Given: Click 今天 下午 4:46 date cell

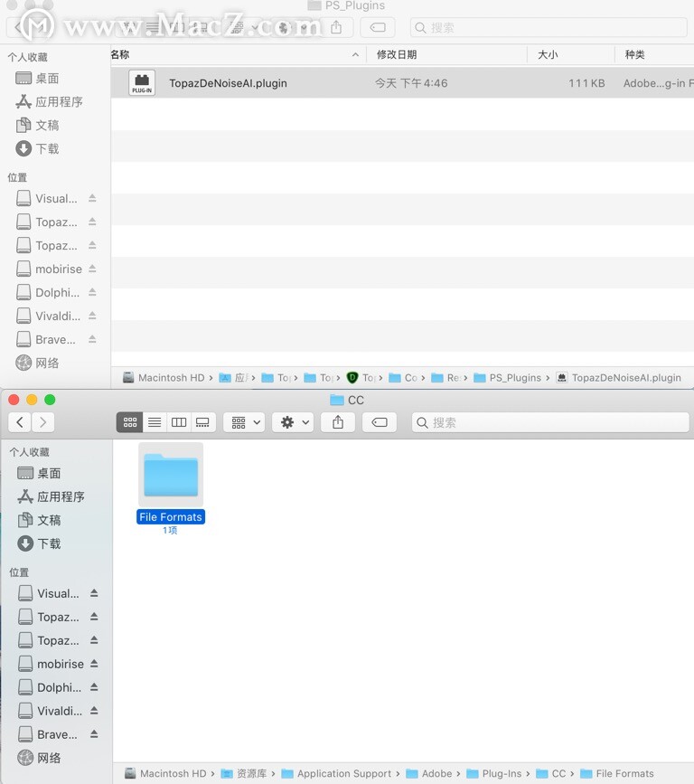Looking at the screenshot, I should tap(411, 83).
